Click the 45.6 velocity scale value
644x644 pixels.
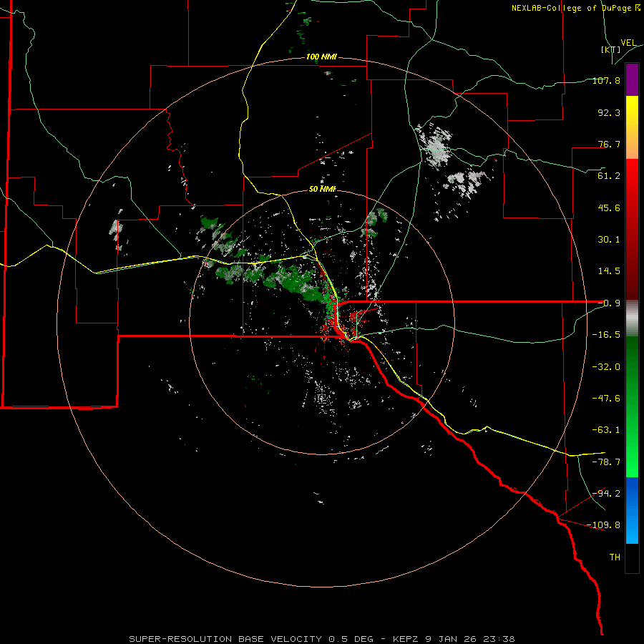click(x=609, y=208)
